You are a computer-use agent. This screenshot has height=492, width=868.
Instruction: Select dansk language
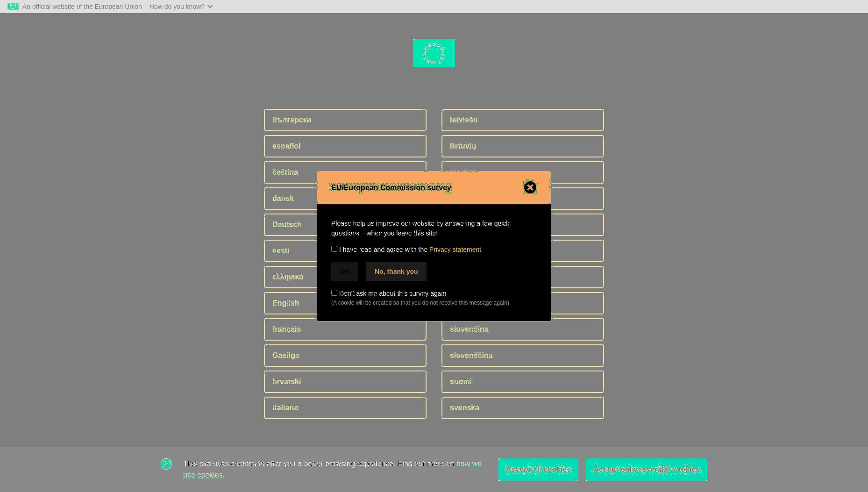point(291,199)
